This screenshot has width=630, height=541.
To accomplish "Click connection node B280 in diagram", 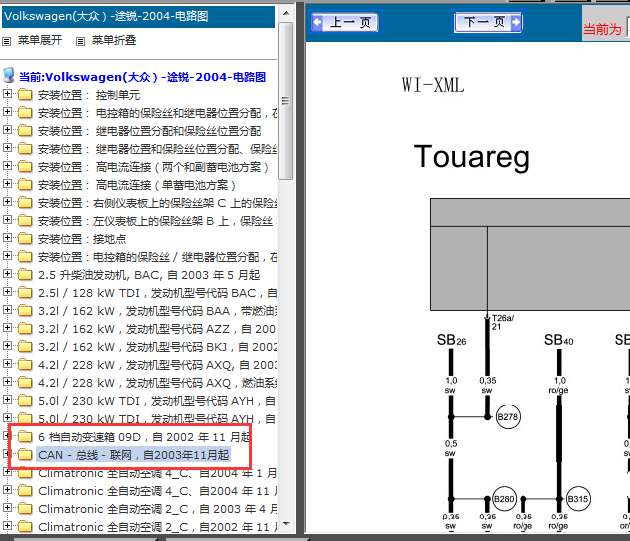I will click(x=504, y=499).
